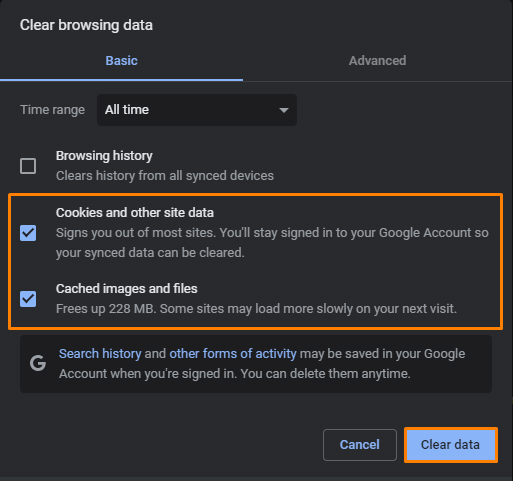
Task: Click the Time range label text
Action: click(x=53, y=110)
